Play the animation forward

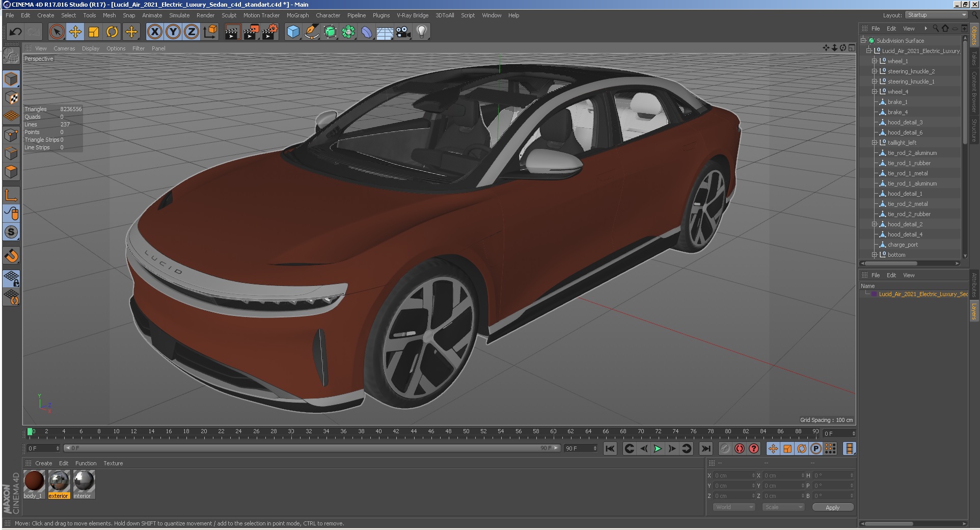pos(658,448)
